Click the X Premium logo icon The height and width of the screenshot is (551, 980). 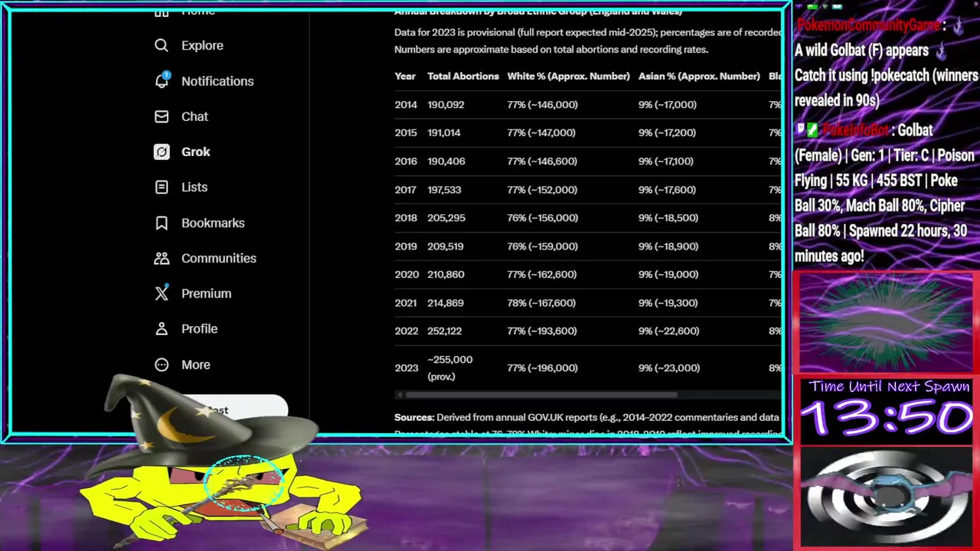[x=162, y=293]
